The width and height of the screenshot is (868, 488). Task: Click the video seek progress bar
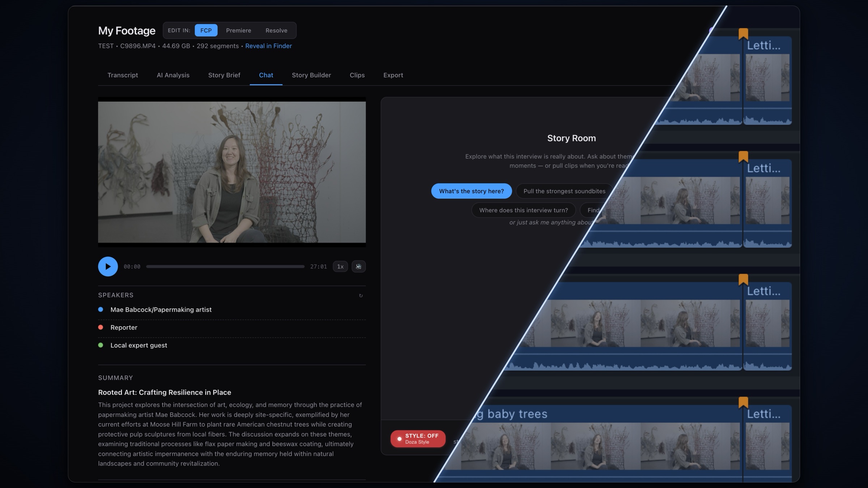(x=225, y=266)
